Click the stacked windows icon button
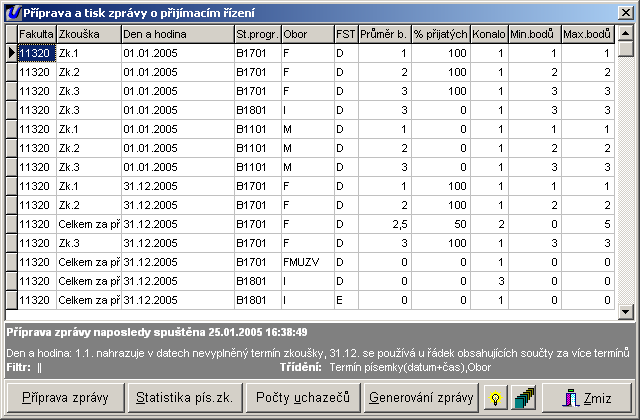The height and width of the screenshot is (420, 640). (x=520, y=398)
